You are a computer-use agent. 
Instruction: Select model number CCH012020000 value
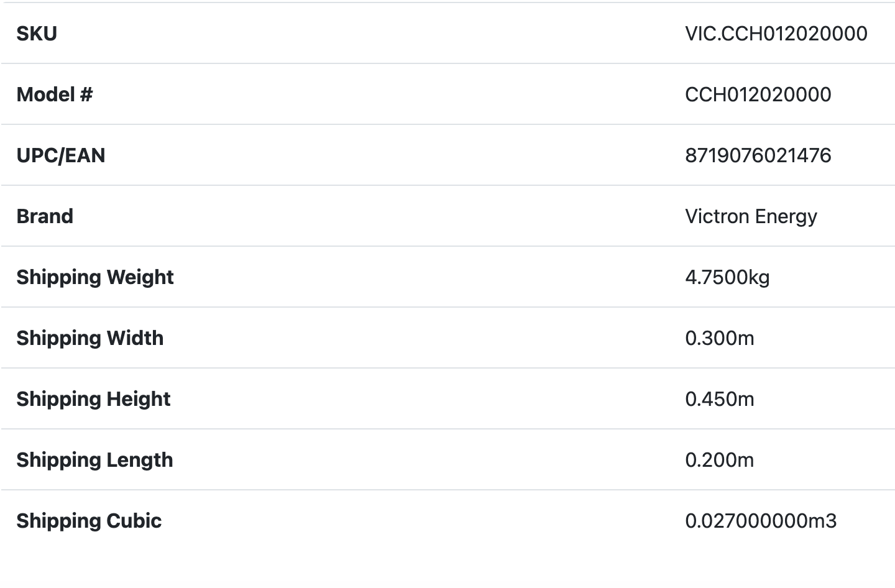758,94
